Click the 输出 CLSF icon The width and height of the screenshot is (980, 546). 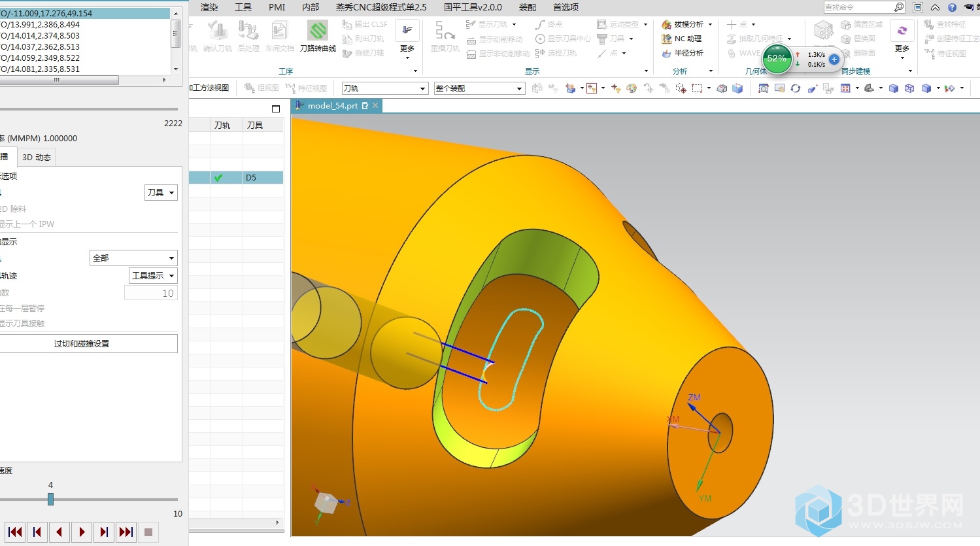[347, 24]
